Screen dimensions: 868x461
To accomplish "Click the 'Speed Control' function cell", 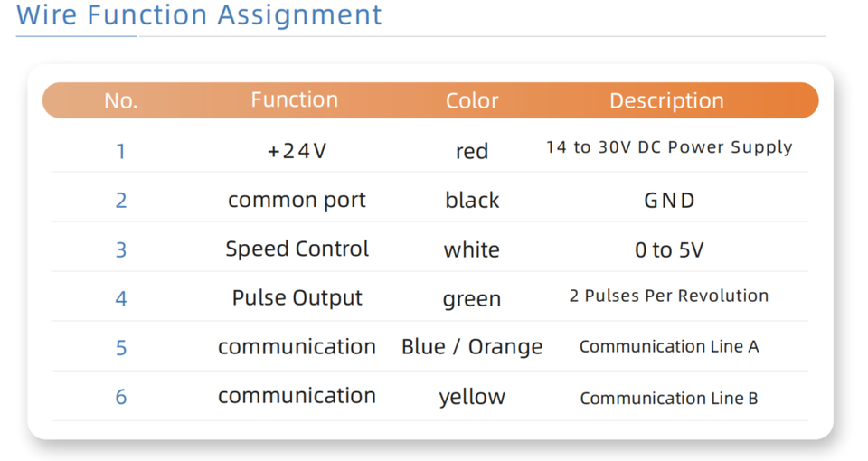I will tap(297, 249).
